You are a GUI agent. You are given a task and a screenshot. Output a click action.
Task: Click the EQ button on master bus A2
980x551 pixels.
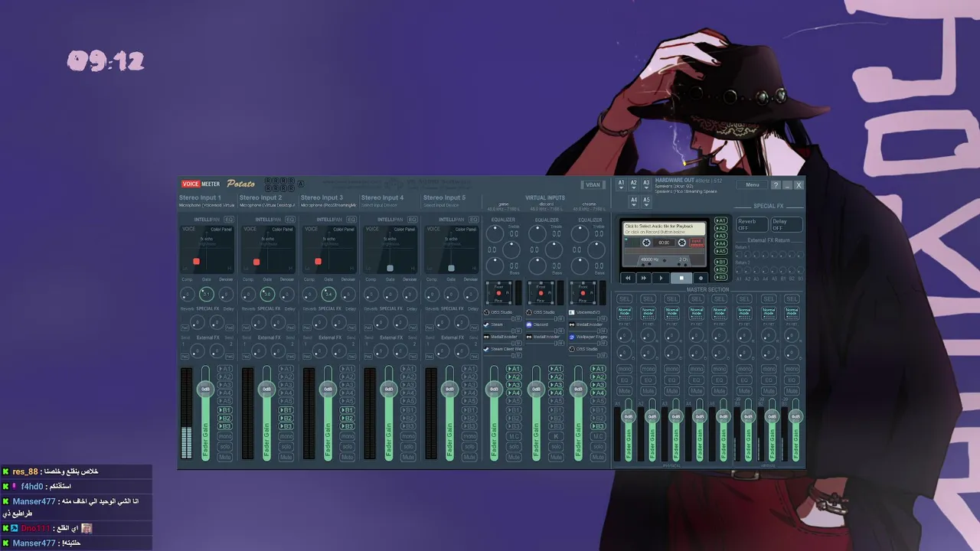[x=648, y=380]
